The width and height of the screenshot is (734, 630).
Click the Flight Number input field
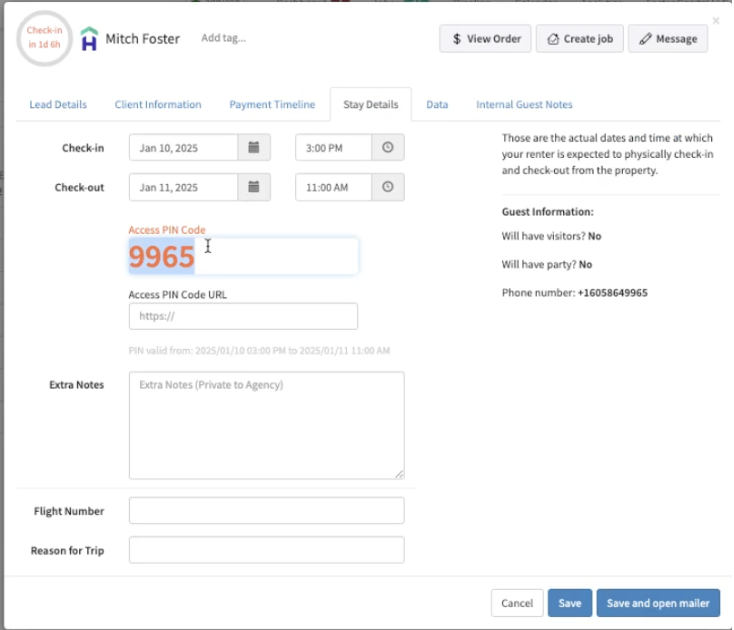click(266, 511)
